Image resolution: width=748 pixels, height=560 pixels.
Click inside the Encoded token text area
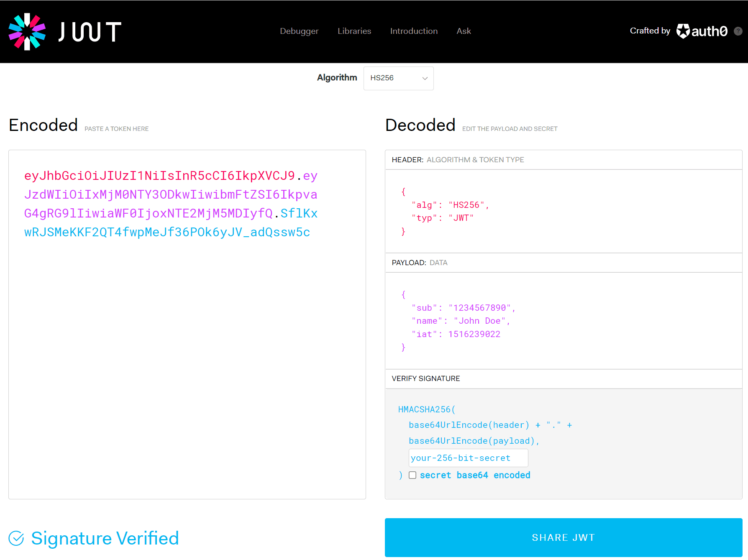[187, 324]
